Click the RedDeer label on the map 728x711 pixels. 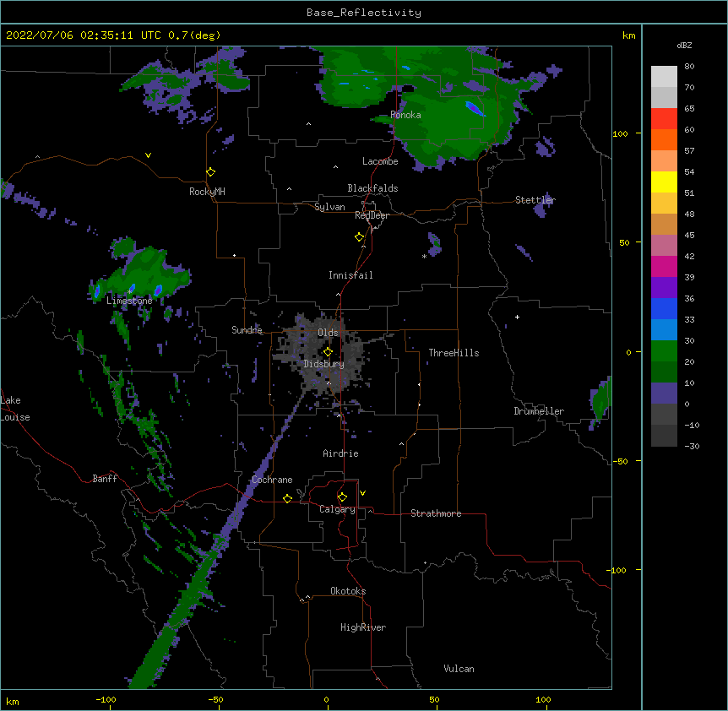coord(372,215)
